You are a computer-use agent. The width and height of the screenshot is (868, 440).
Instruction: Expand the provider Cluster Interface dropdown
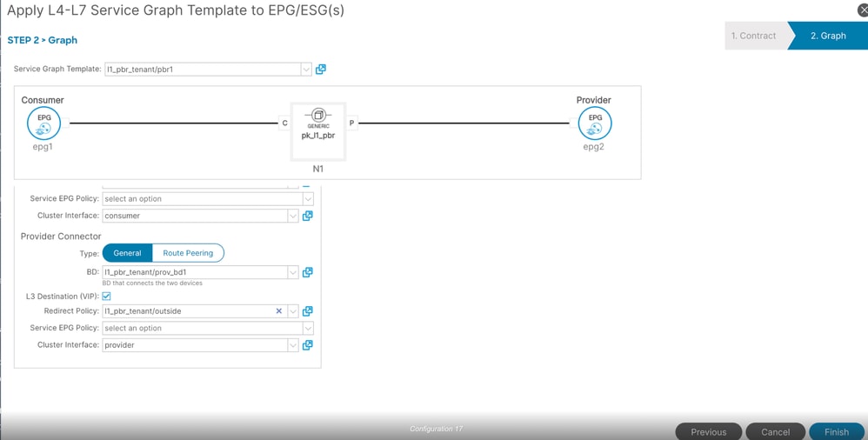293,345
